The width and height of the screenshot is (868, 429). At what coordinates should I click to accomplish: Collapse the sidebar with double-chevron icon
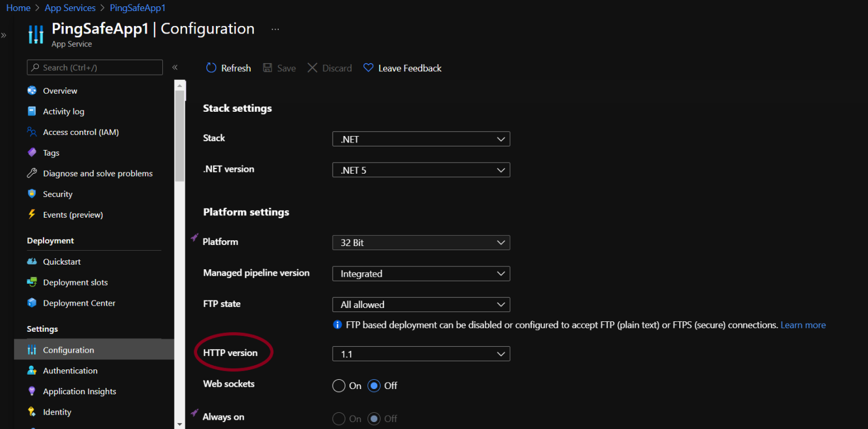(175, 68)
